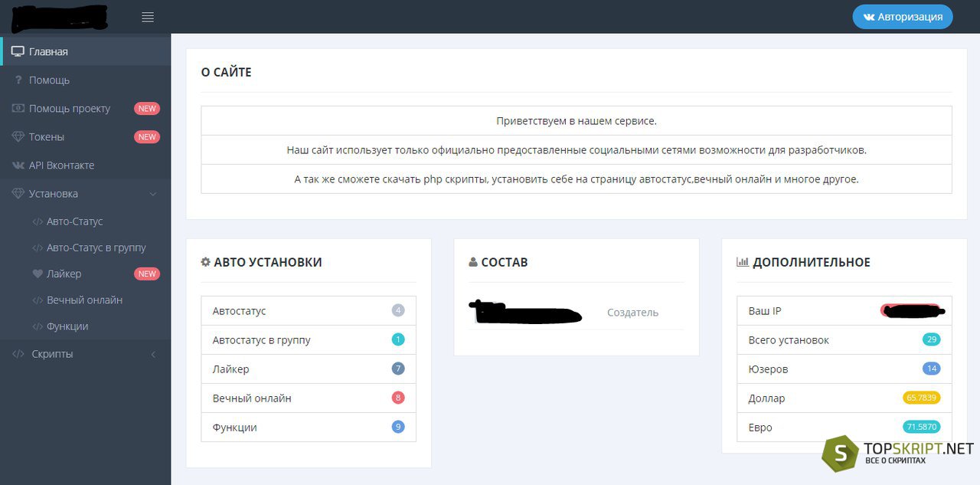Image resolution: width=980 pixels, height=485 pixels.
Task: Click the Юзеров row
Action: point(844,369)
